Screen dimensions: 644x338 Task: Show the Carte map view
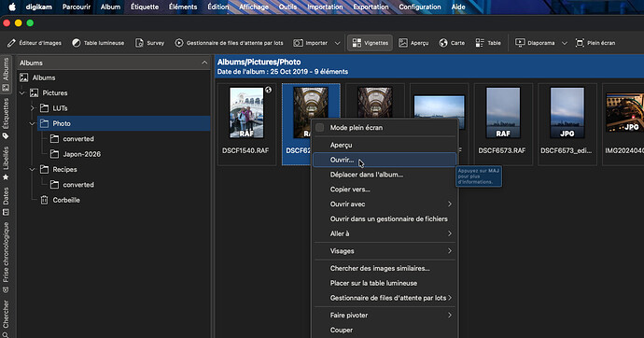452,43
